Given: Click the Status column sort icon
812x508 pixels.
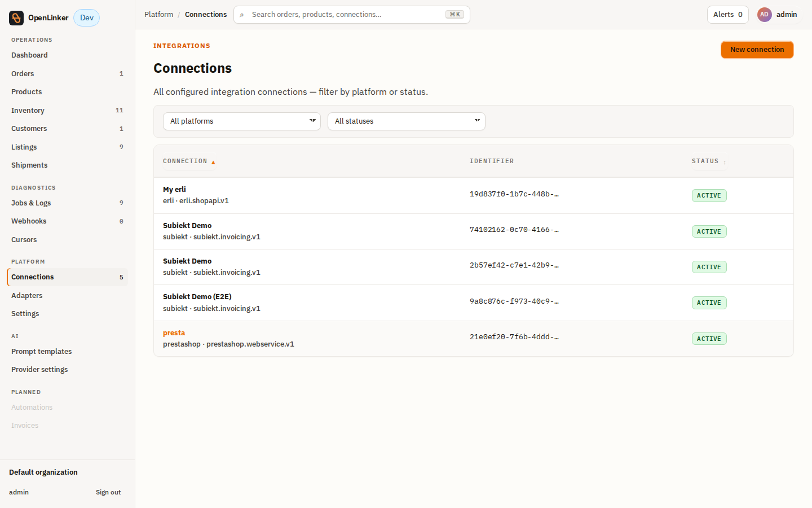Looking at the screenshot, I should (725, 162).
